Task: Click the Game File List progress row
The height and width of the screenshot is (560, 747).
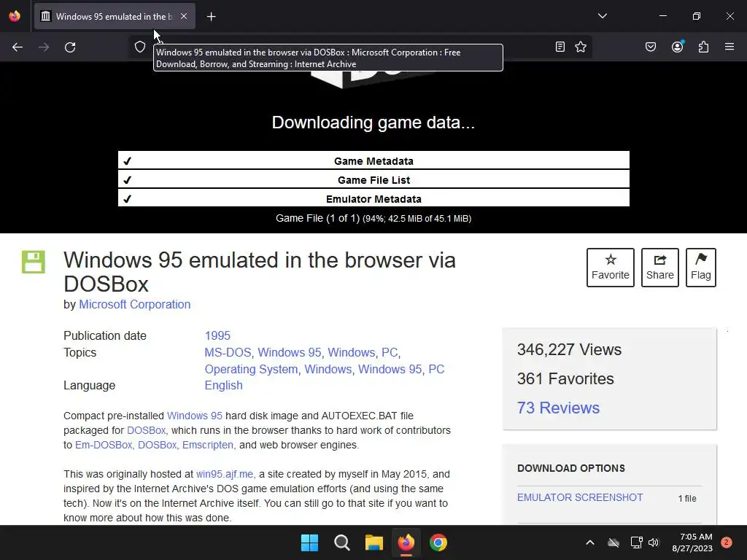Action: (373, 180)
